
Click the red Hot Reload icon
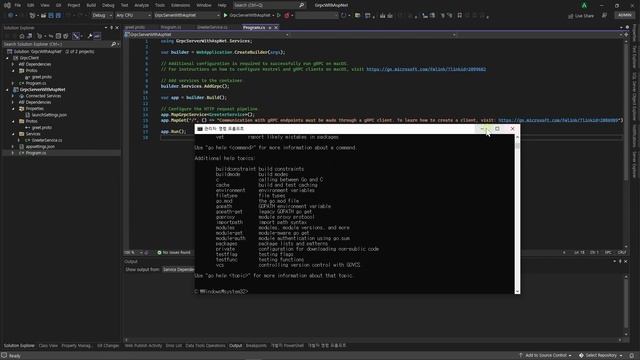[287, 15]
